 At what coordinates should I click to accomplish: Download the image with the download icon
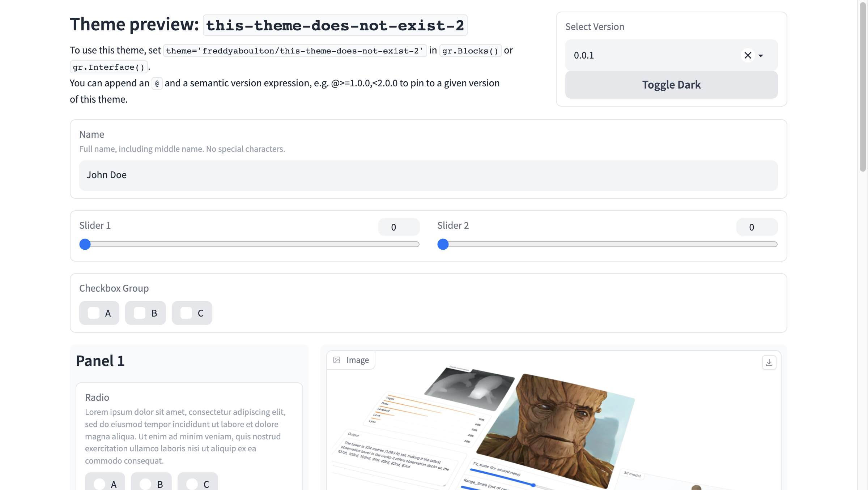tap(769, 362)
